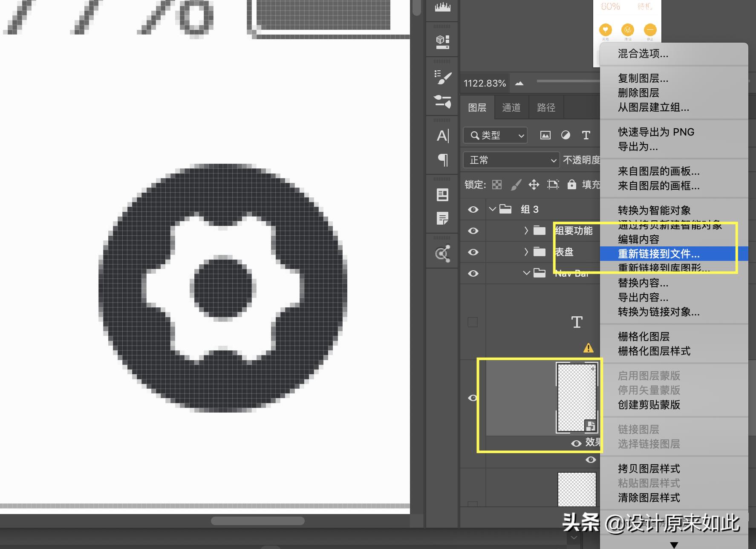This screenshot has width=756, height=549.
Task: Click the share-nodes panel icon
Action: [443, 254]
